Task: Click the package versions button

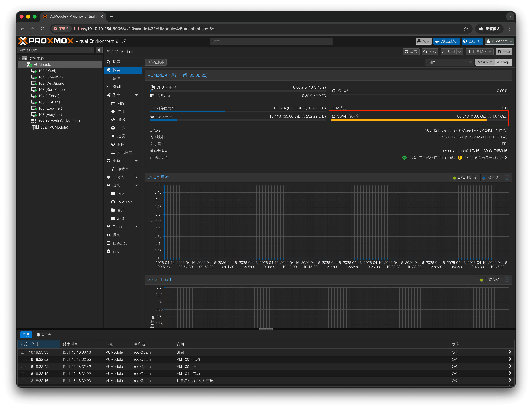Action: (155, 62)
